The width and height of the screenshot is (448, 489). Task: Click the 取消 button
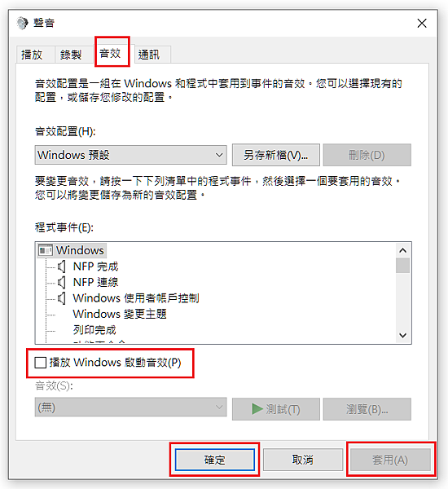[x=303, y=460]
